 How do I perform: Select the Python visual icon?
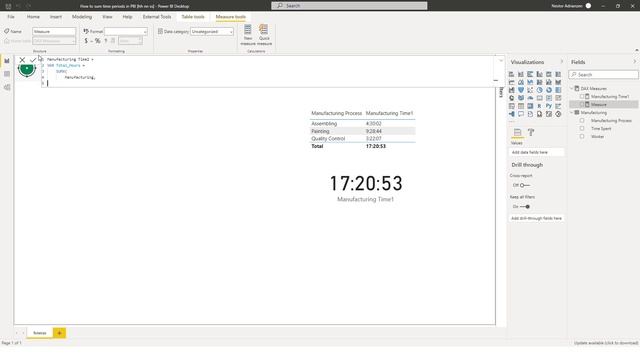549,106
